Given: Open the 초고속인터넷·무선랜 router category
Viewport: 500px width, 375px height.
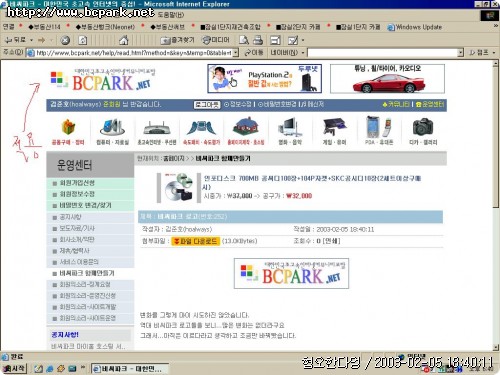Looking at the screenshot, I should click(157, 132).
